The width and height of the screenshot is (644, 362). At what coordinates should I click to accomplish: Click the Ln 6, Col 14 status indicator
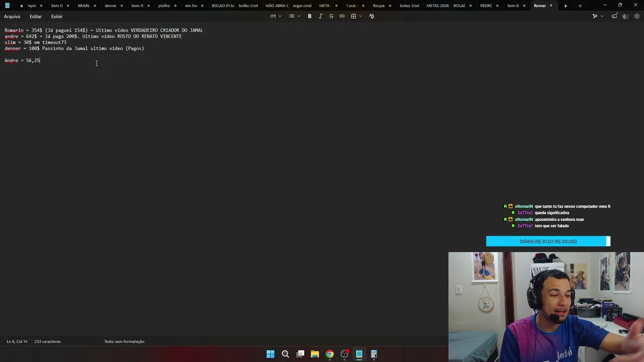click(x=17, y=341)
